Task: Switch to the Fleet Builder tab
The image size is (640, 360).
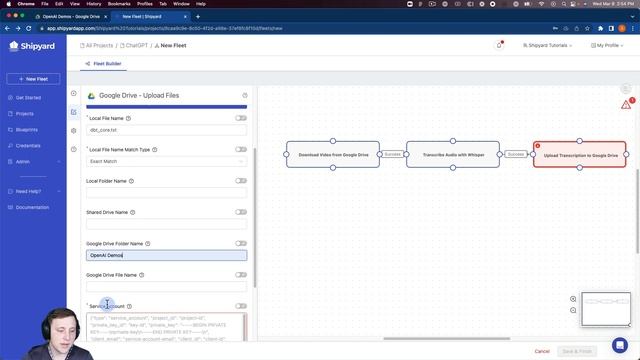Action: click(x=103, y=64)
